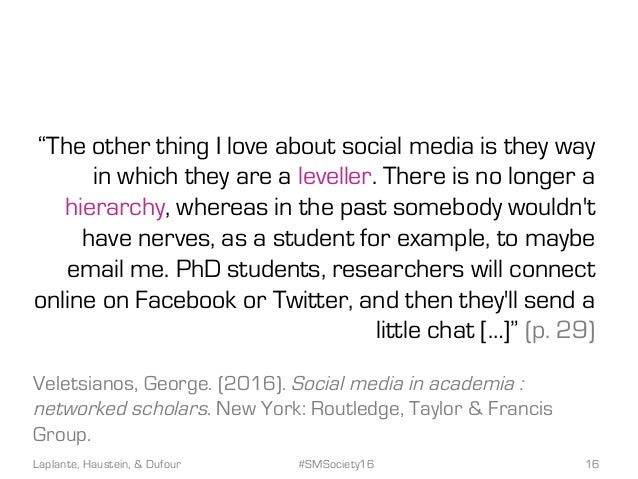Click "email me" in the quote

(115, 270)
